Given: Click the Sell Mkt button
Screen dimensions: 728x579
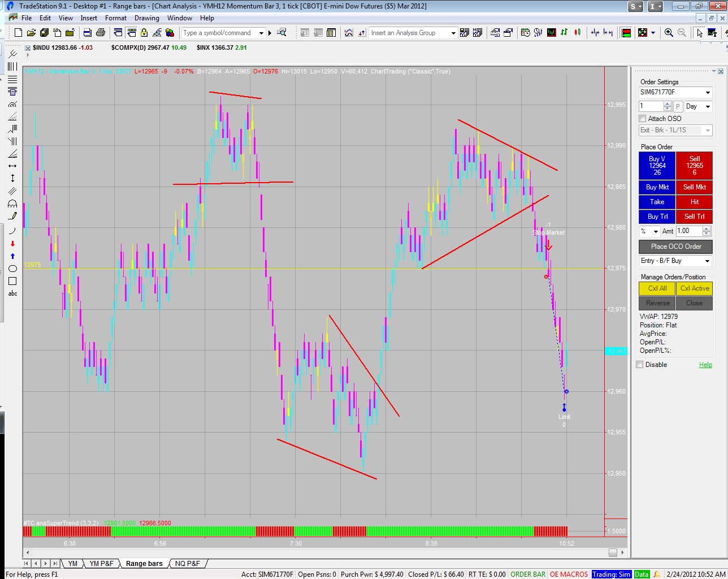Looking at the screenshot, I should pyautogui.click(x=695, y=187).
